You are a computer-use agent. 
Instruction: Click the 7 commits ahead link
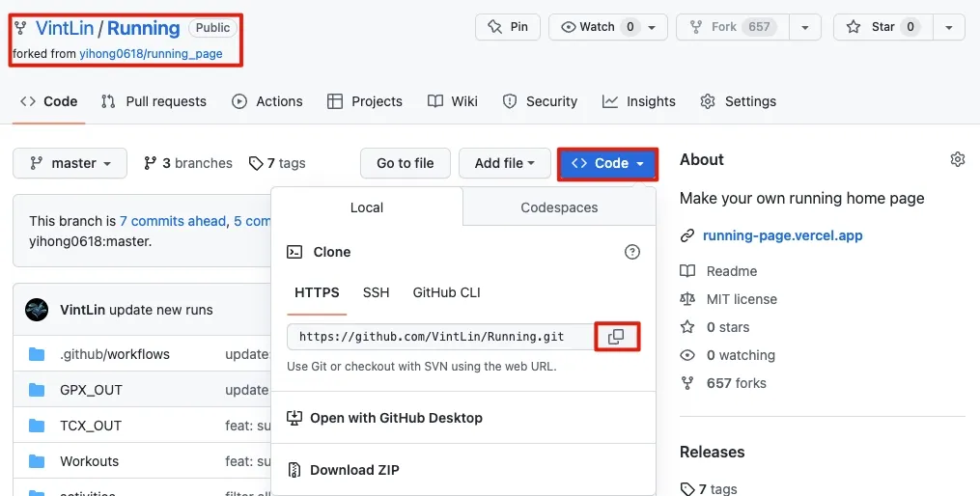point(173,221)
